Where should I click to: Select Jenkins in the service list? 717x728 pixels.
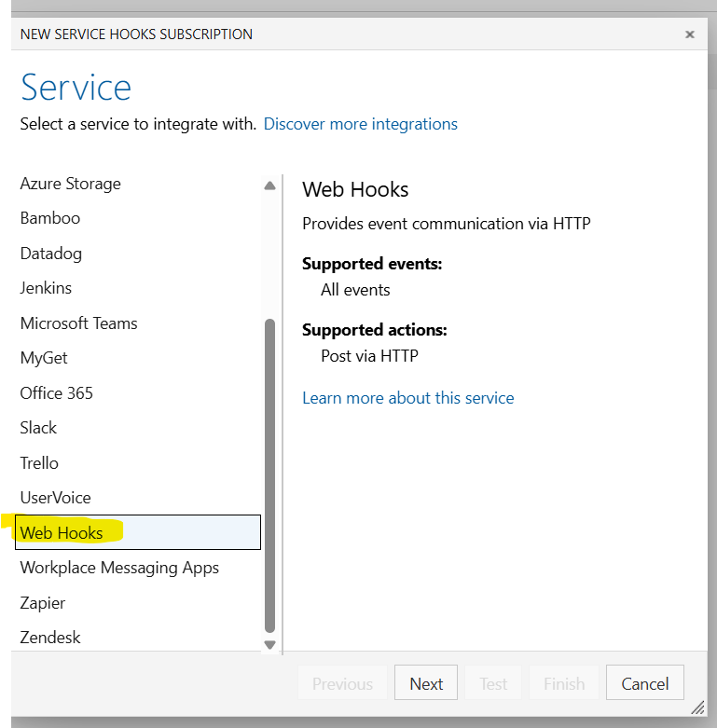pyautogui.click(x=138, y=288)
